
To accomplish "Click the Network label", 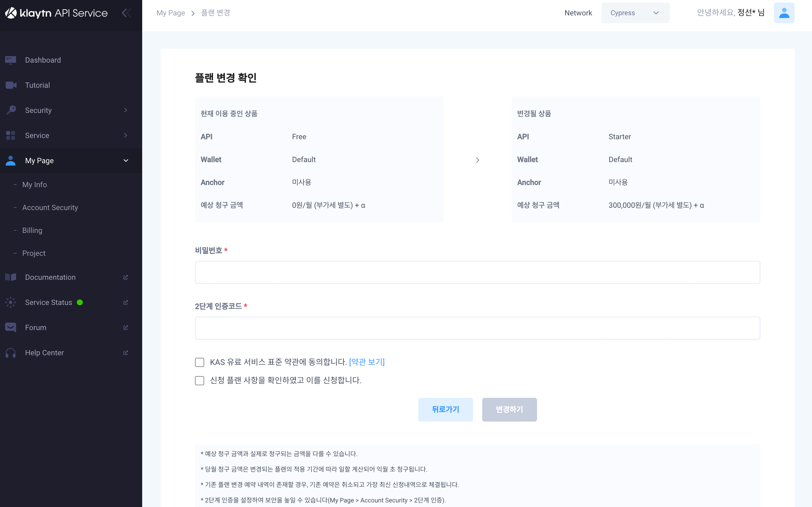I will coord(578,13).
